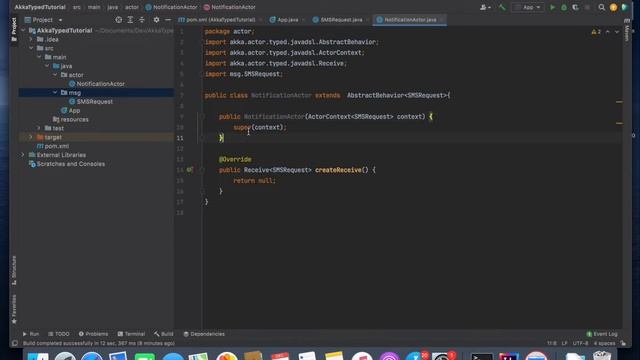This screenshot has height=360, width=640.
Task: Open the App run configuration dropdown
Action: point(528,7)
